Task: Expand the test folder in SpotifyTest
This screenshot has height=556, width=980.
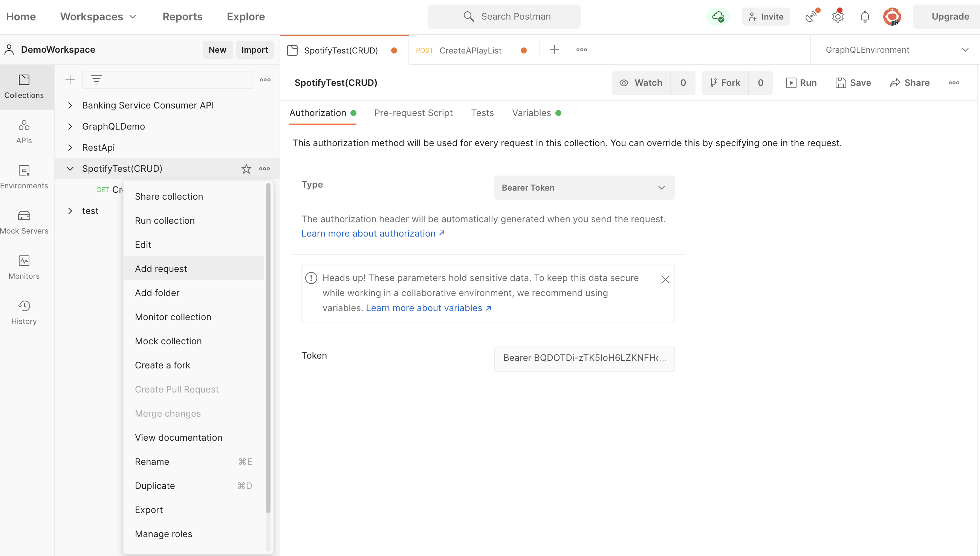Action: [x=70, y=211]
